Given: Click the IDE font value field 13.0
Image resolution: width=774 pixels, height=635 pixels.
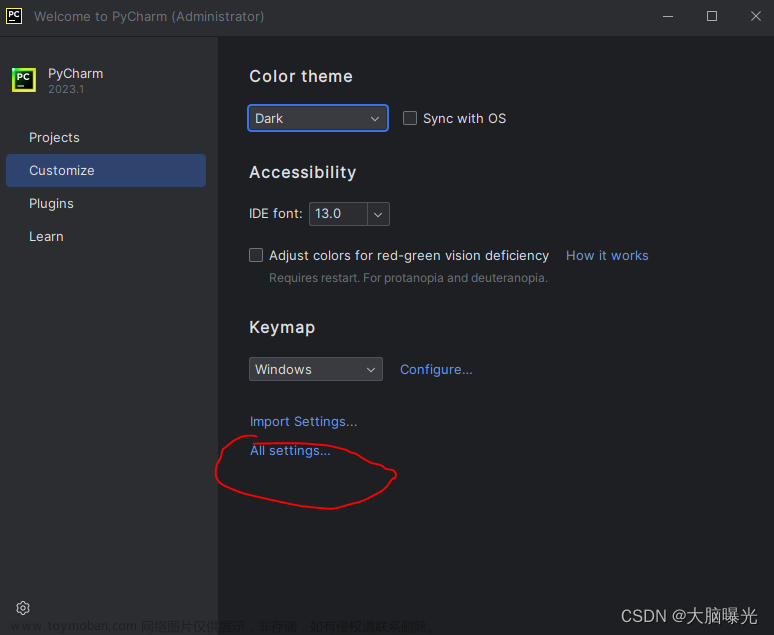Looking at the screenshot, I should pyautogui.click(x=338, y=214).
